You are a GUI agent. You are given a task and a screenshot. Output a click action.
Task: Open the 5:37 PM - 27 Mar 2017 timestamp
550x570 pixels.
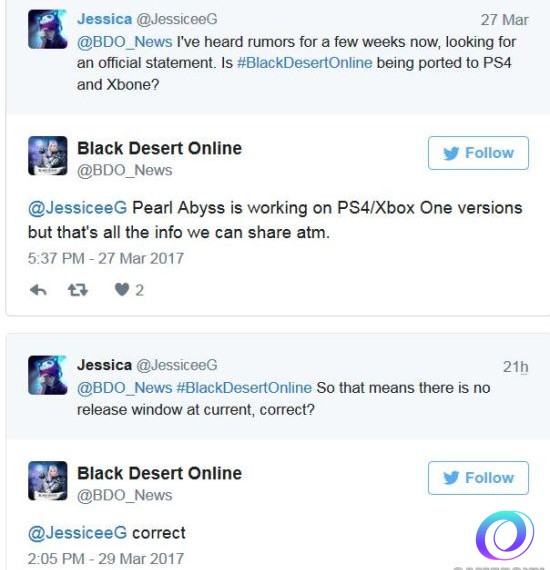106,258
